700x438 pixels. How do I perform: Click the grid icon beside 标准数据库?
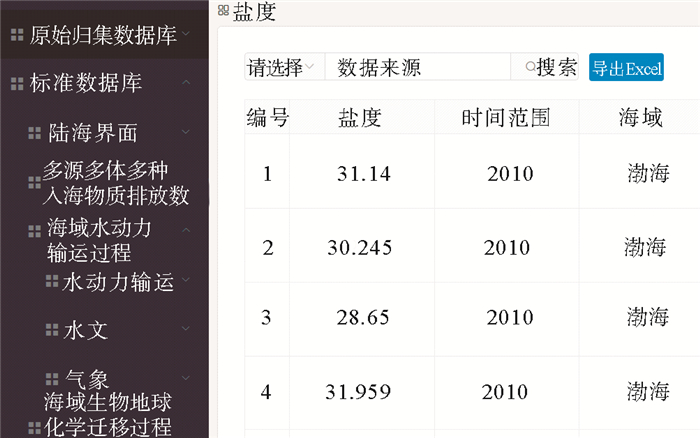point(16,83)
